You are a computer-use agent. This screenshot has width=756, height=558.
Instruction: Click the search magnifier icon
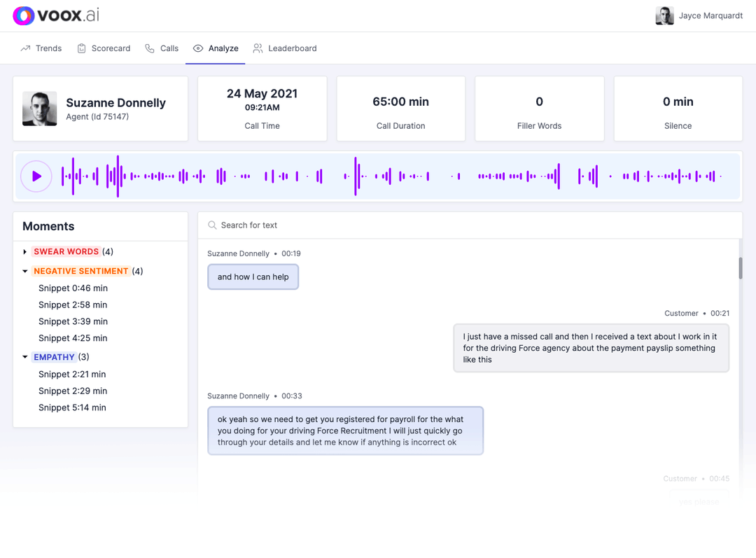[212, 225]
